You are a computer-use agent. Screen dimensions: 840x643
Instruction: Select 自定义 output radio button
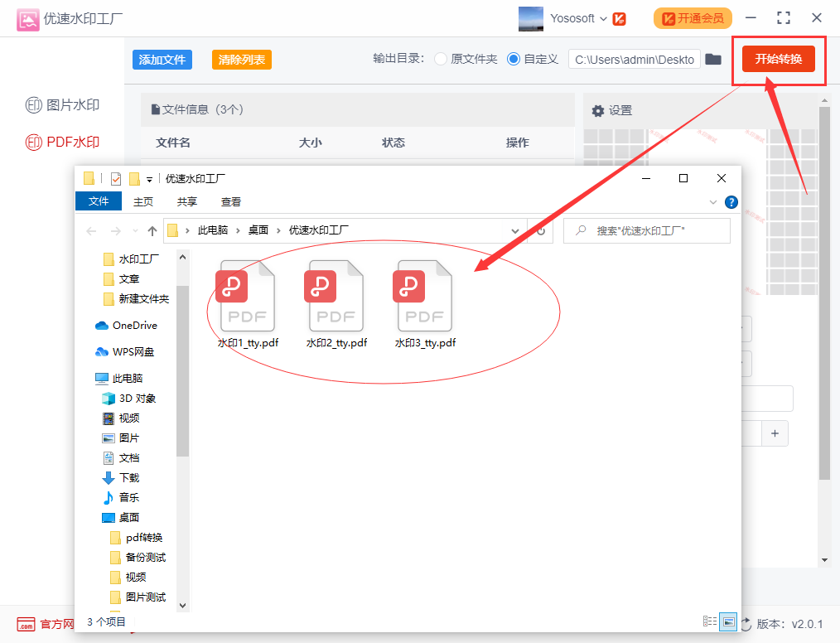pyautogui.click(x=514, y=59)
